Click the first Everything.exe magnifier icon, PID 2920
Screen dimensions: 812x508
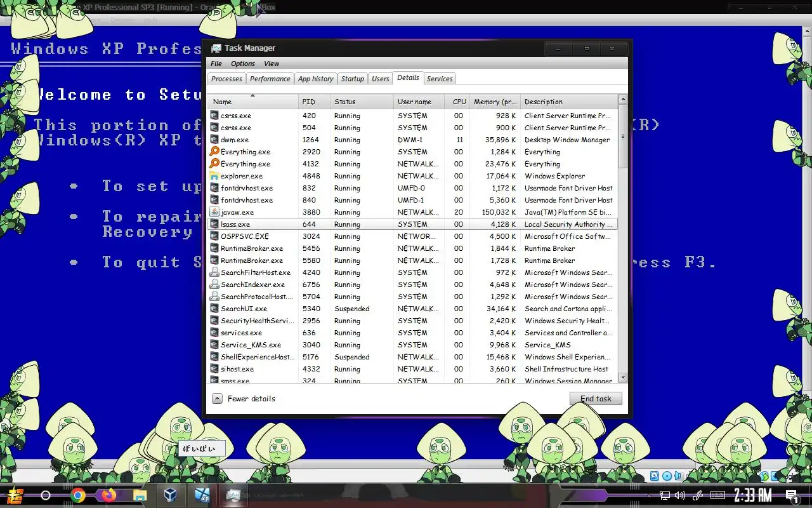tap(214, 152)
